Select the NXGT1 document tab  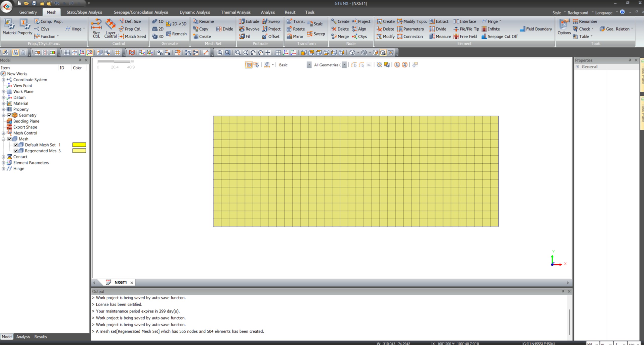tap(120, 283)
